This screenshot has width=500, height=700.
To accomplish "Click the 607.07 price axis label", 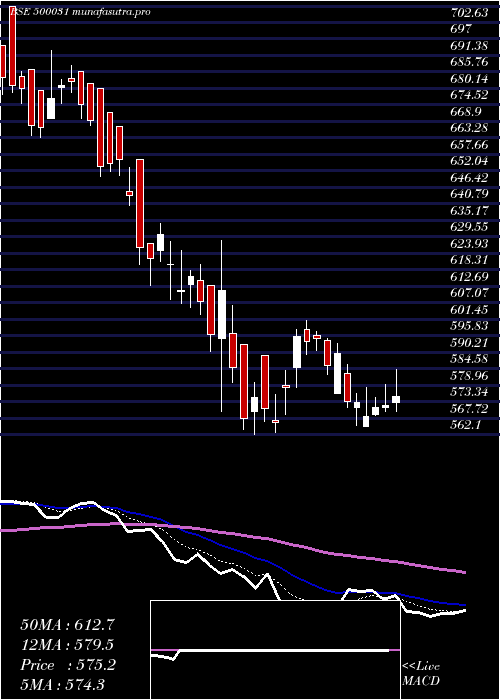I will (469, 293).
